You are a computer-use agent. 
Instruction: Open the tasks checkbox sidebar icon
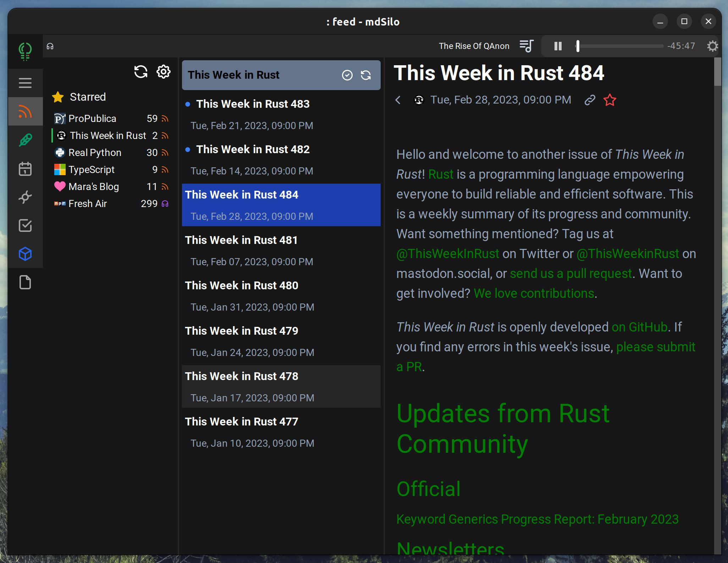click(25, 225)
